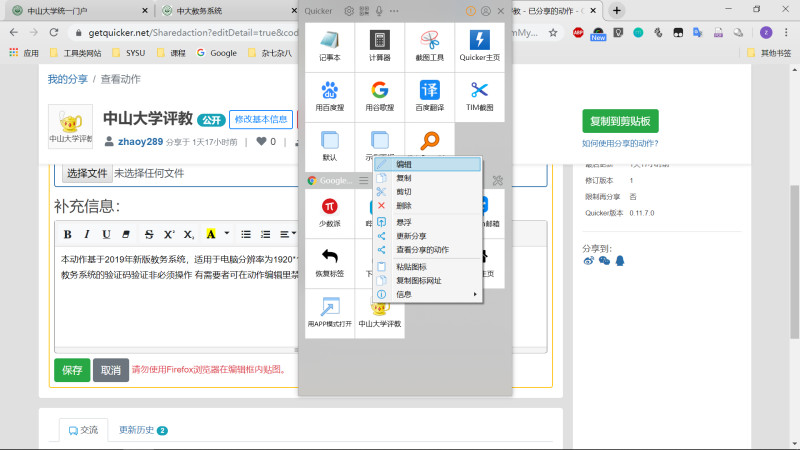Image resolution: width=800 pixels, height=450 pixels.
Task: Open the 如何使用分享的动作? link
Action: point(620,143)
